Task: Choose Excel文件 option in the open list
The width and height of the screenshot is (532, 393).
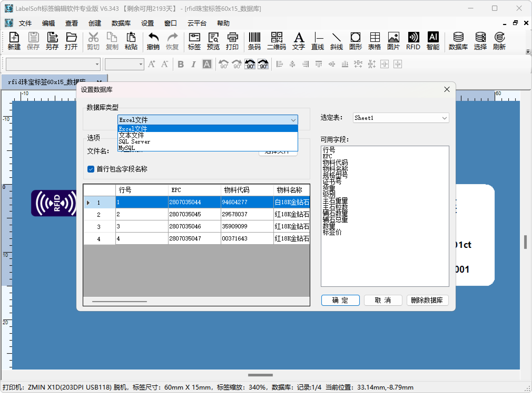Action: (208, 129)
